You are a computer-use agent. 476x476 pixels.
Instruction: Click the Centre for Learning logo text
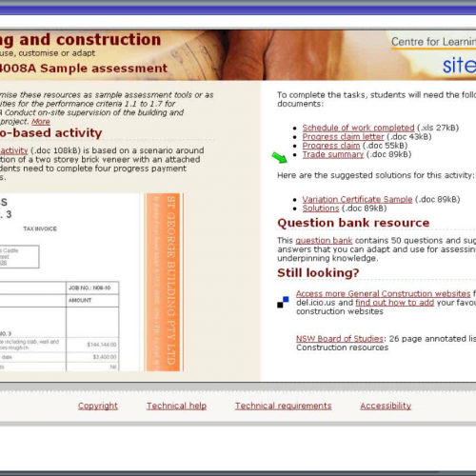click(x=433, y=42)
